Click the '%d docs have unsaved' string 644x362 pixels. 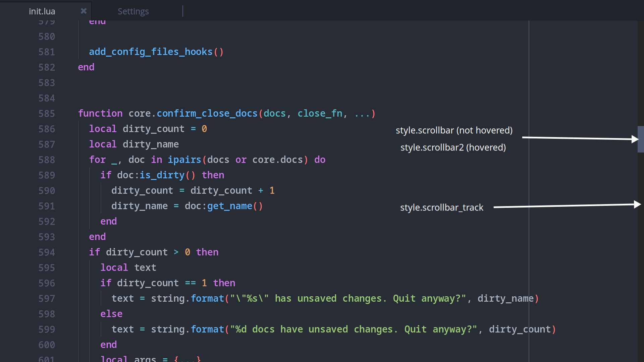coord(354,329)
